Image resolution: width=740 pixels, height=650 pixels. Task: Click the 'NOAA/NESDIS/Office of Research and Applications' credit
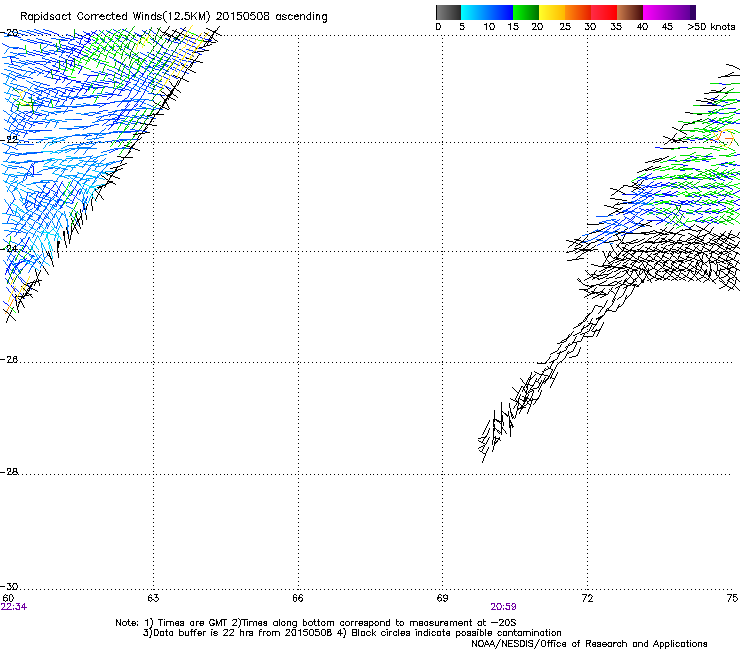click(x=589, y=644)
